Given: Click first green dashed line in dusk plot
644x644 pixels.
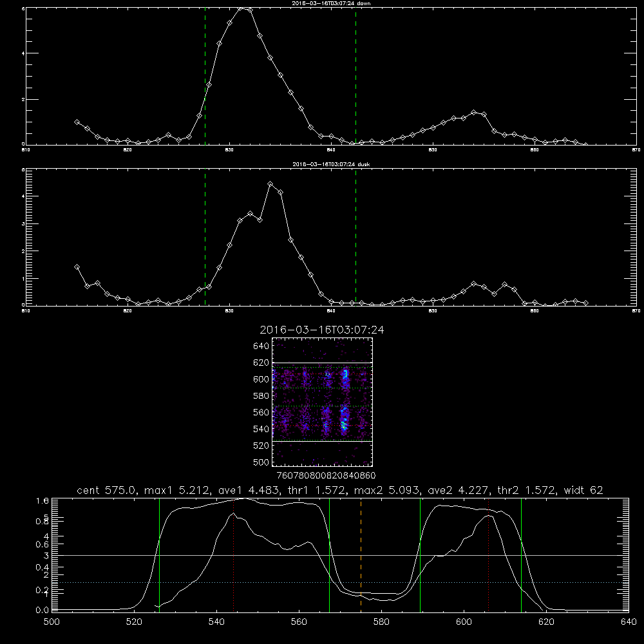Looking at the screenshot, I should click(x=205, y=237).
